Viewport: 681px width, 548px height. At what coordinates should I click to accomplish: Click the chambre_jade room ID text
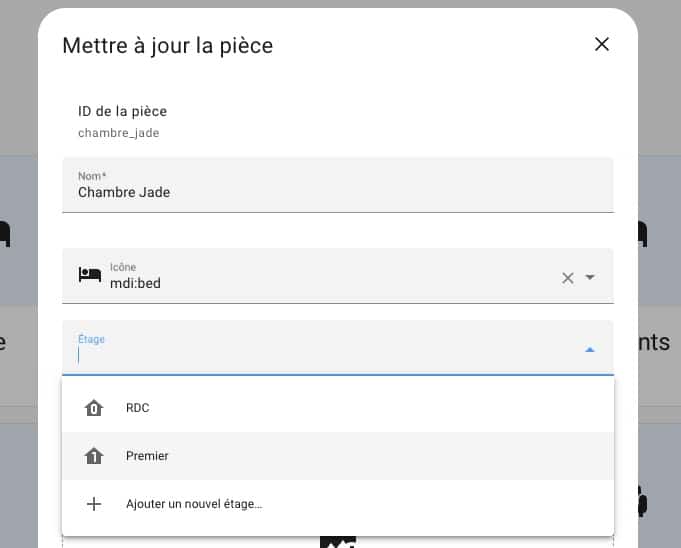click(x=119, y=133)
